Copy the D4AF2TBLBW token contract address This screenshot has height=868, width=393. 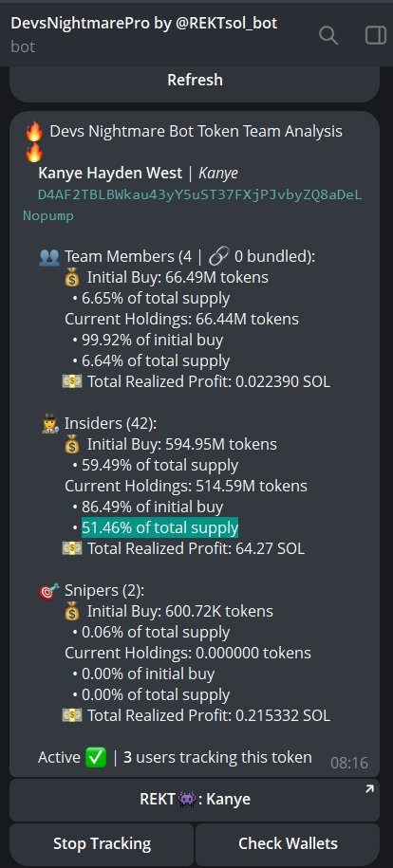[193, 205]
